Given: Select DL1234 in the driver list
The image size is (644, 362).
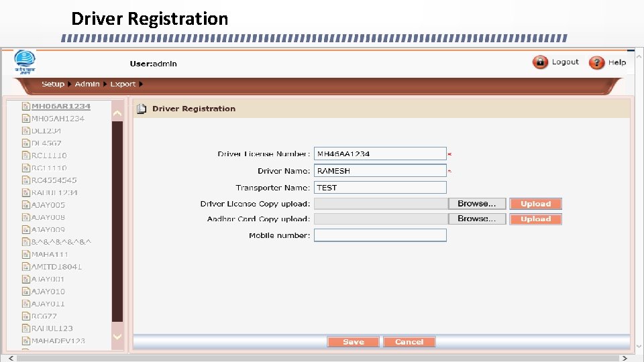Looking at the screenshot, I should coord(46,131).
